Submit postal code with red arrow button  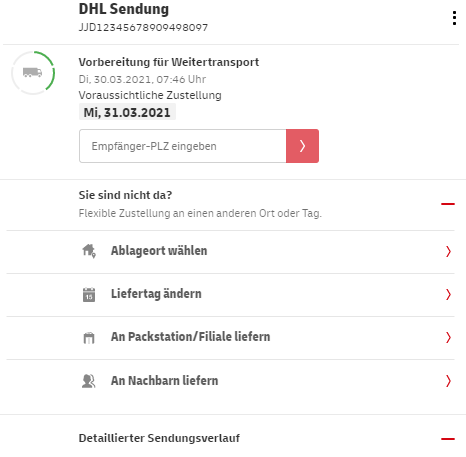click(x=302, y=146)
